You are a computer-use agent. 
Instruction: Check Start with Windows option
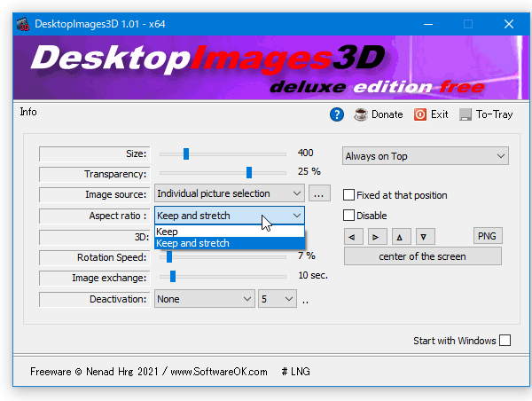click(x=505, y=340)
